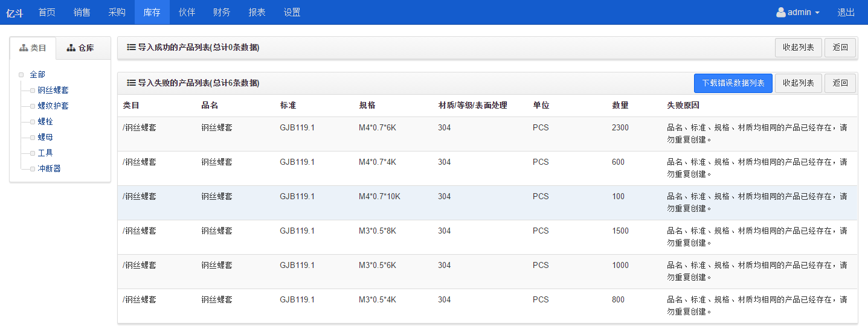
Task: Click the list icon beside 导入失败的产品列表
Action: [131, 83]
